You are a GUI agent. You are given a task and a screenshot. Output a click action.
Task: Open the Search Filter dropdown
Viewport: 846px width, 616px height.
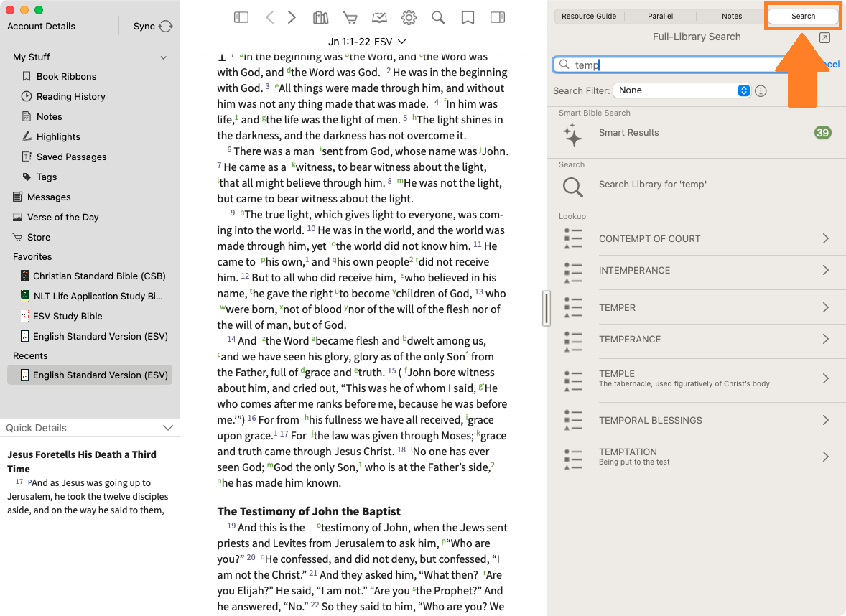(682, 90)
